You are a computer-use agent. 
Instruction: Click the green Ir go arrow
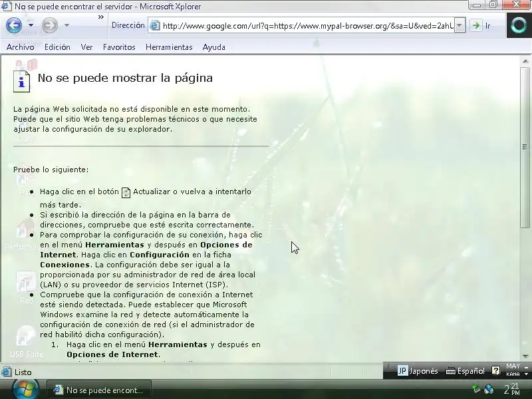[476, 25]
